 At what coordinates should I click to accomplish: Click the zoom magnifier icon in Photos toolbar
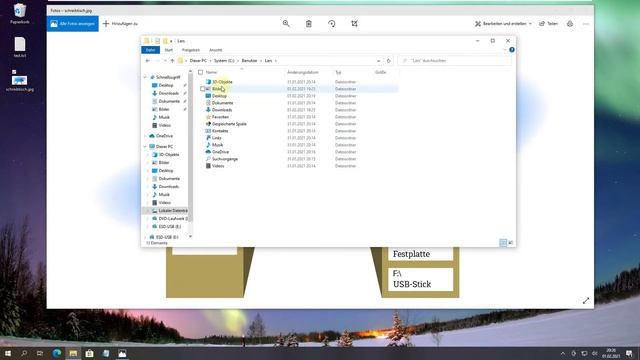(286, 24)
